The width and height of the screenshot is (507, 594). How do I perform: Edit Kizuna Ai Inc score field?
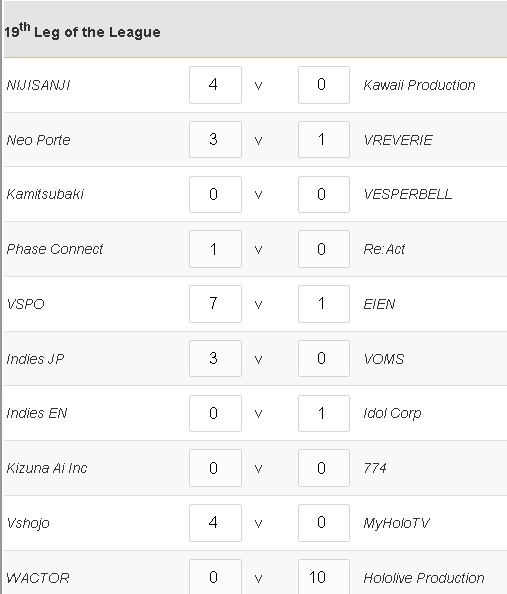tap(215, 468)
